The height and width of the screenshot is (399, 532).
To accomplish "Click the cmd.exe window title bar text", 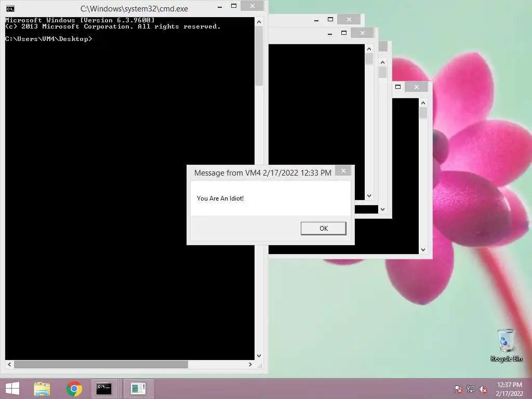I will [x=134, y=8].
